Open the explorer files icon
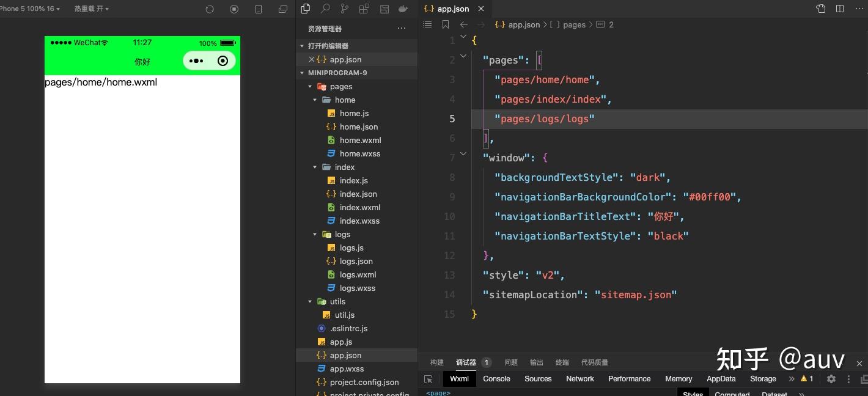Viewport: 868px width, 396px height. pos(306,9)
